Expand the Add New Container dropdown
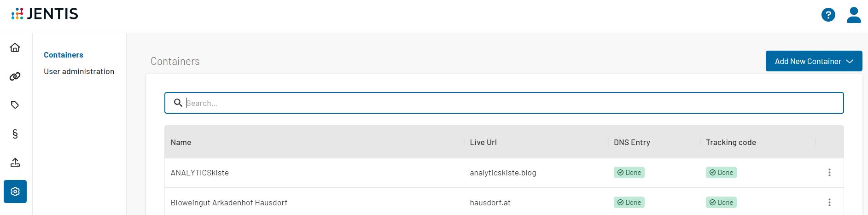This screenshot has width=868, height=215. point(814,61)
